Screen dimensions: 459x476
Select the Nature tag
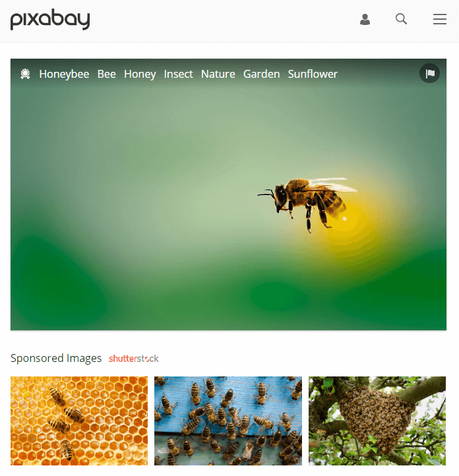pyautogui.click(x=218, y=74)
